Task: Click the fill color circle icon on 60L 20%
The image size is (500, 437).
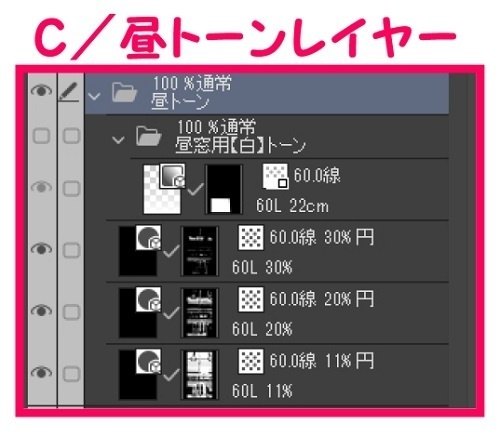Action: coord(148,299)
